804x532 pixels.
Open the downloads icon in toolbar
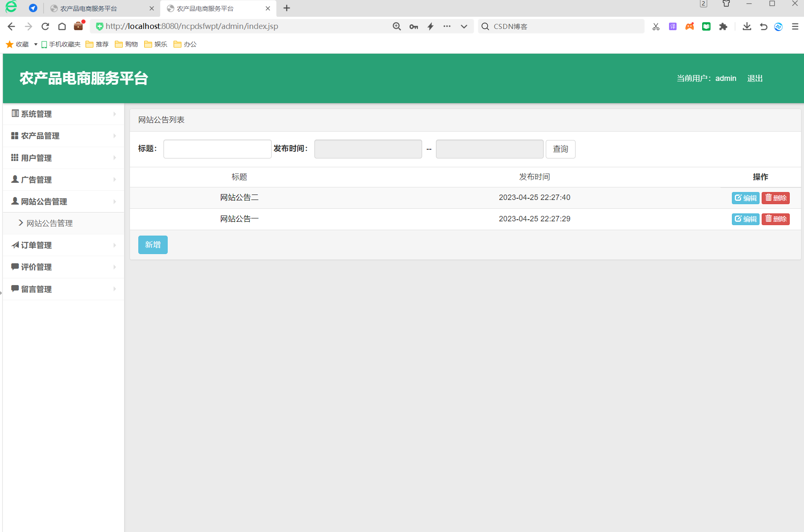click(747, 26)
